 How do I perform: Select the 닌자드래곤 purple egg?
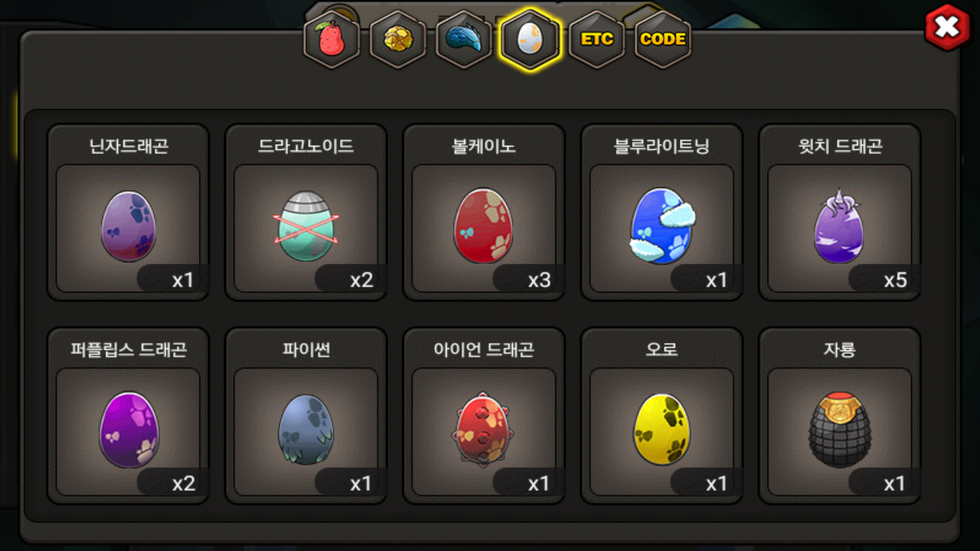[x=128, y=227]
